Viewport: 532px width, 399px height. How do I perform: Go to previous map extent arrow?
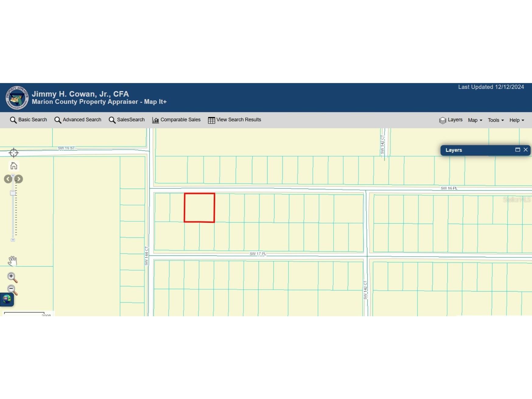coord(8,179)
